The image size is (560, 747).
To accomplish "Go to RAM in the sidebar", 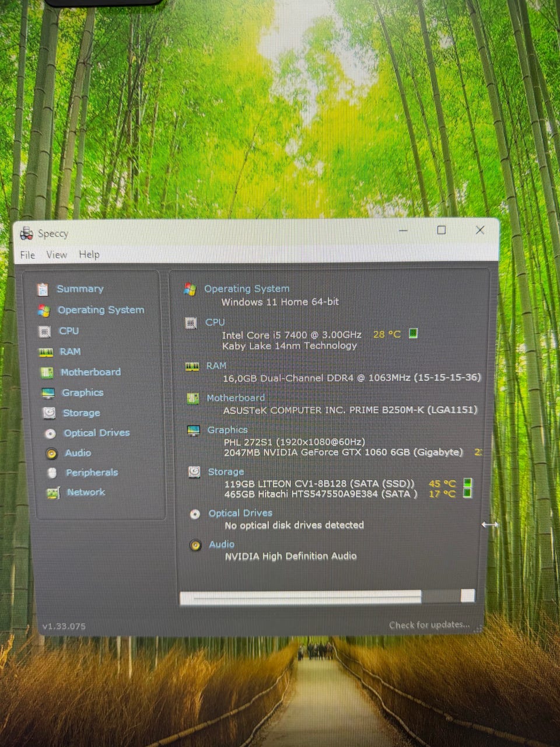I will 70,352.
